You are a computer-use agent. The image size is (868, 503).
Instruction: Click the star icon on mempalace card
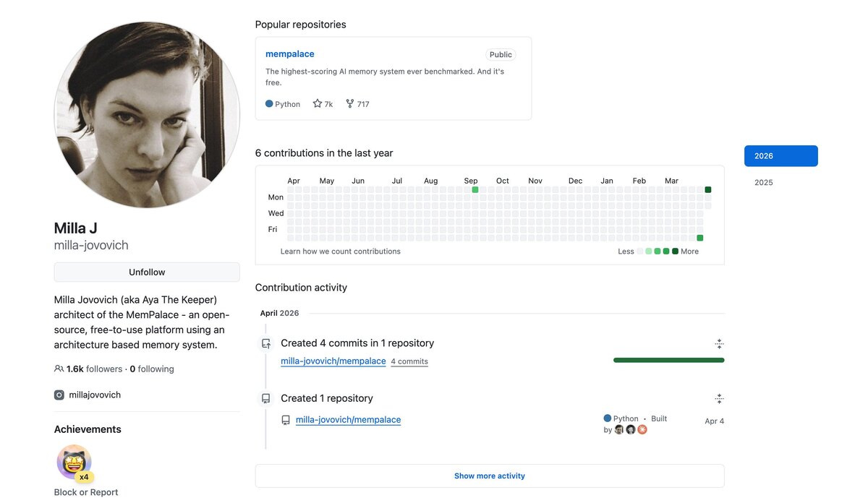(317, 104)
